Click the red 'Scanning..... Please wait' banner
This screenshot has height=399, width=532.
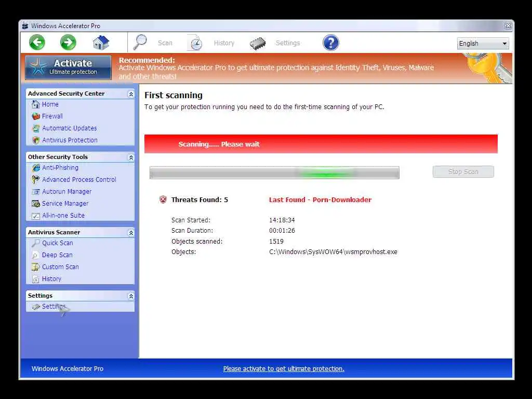(321, 144)
